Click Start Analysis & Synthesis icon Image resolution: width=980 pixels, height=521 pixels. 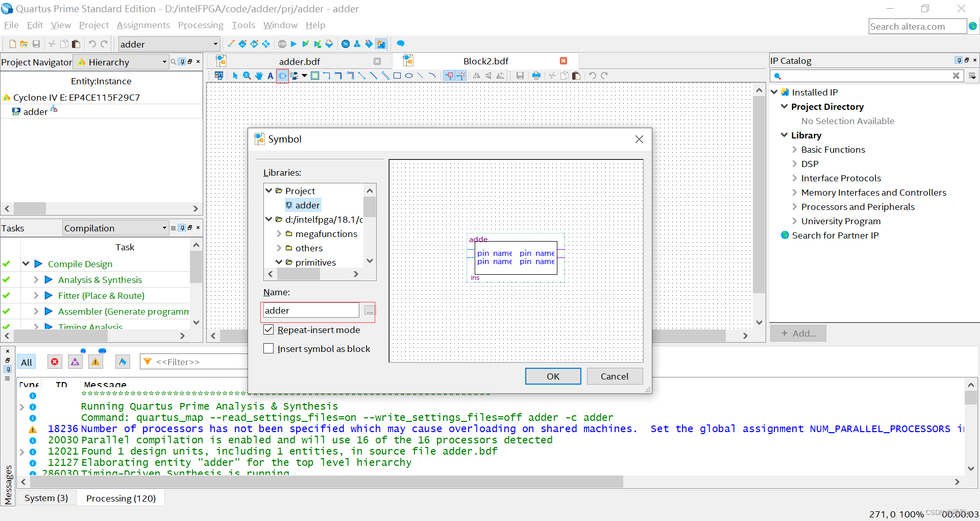point(305,44)
